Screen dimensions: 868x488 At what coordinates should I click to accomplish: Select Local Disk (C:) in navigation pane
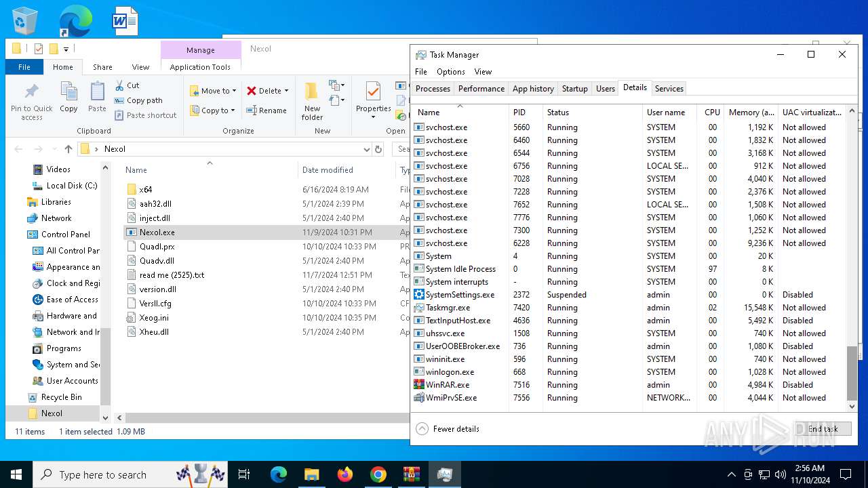click(72, 186)
